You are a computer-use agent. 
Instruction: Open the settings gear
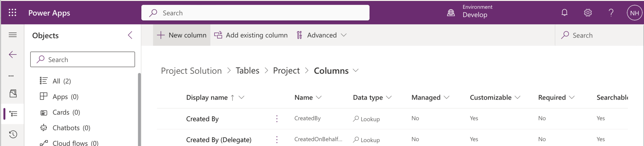[x=588, y=13]
